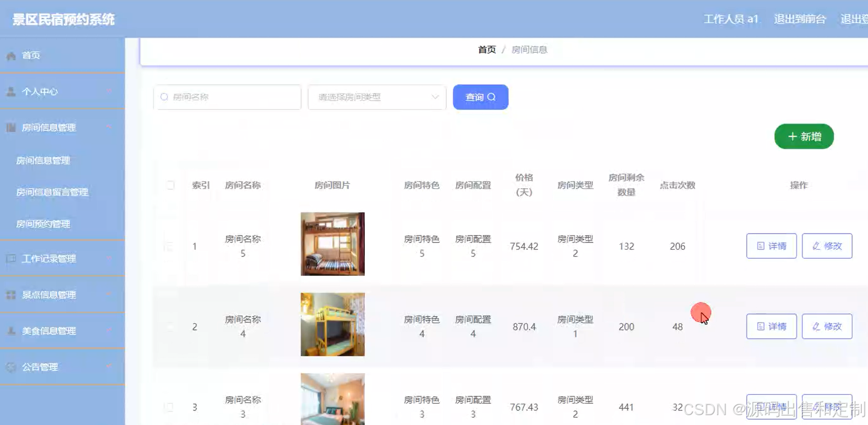Click the green 新增 button
868x425 pixels.
pyautogui.click(x=804, y=137)
